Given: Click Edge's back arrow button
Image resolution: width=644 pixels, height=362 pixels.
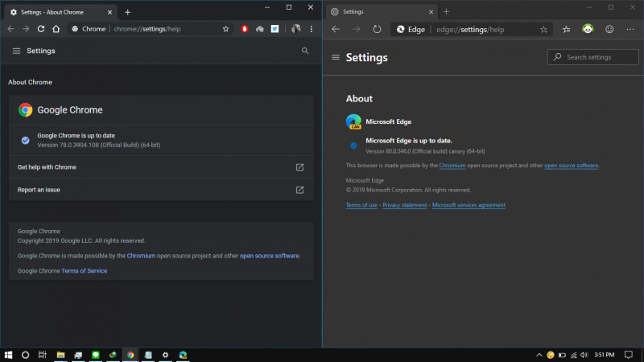Looking at the screenshot, I should point(336,29).
